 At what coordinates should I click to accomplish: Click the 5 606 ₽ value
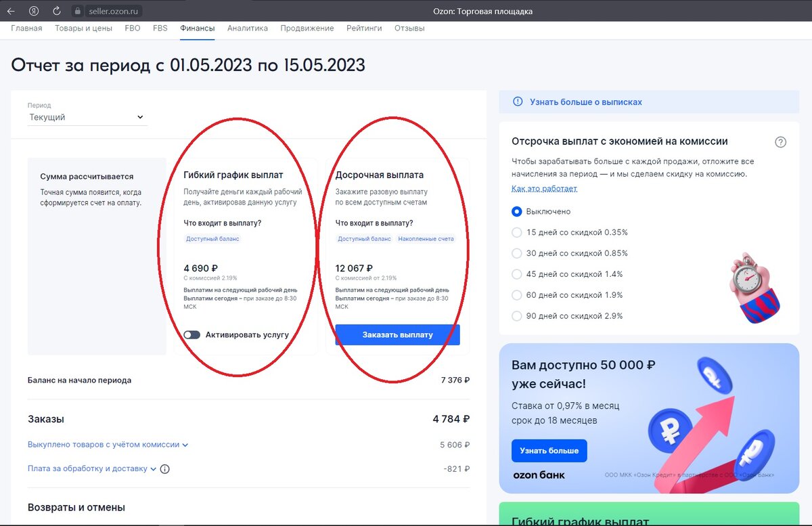(x=455, y=445)
